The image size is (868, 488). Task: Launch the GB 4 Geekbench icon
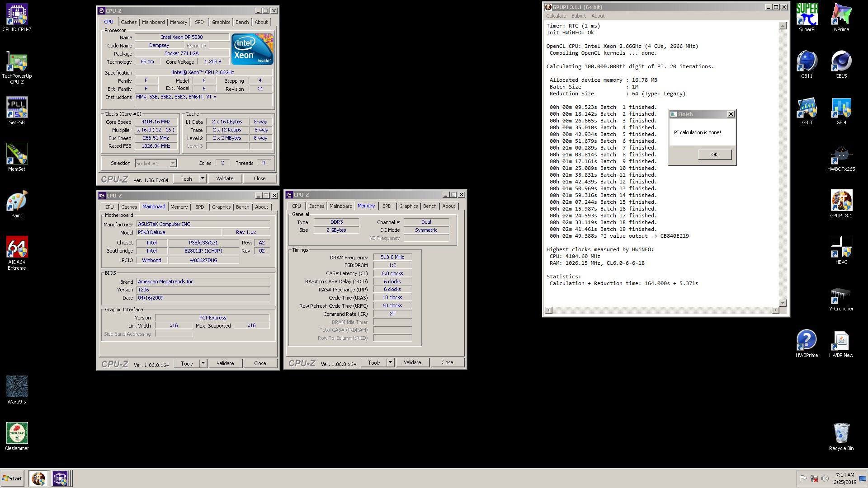tap(841, 111)
